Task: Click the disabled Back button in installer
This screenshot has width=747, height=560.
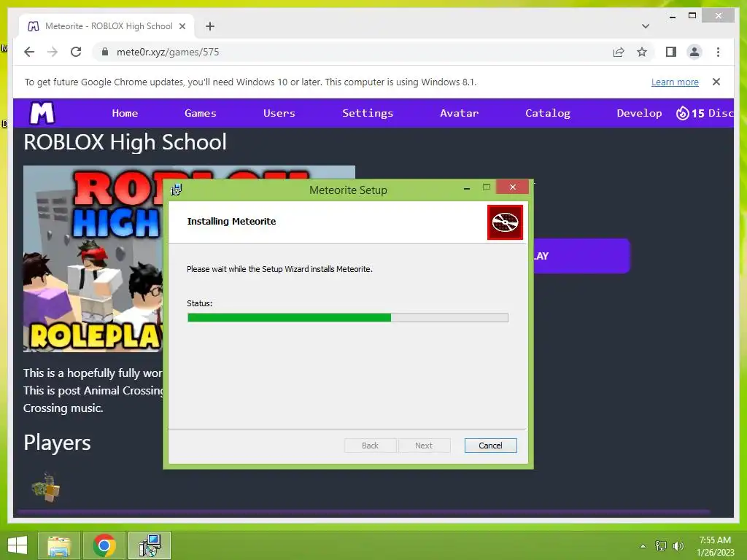Action: (370, 446)
